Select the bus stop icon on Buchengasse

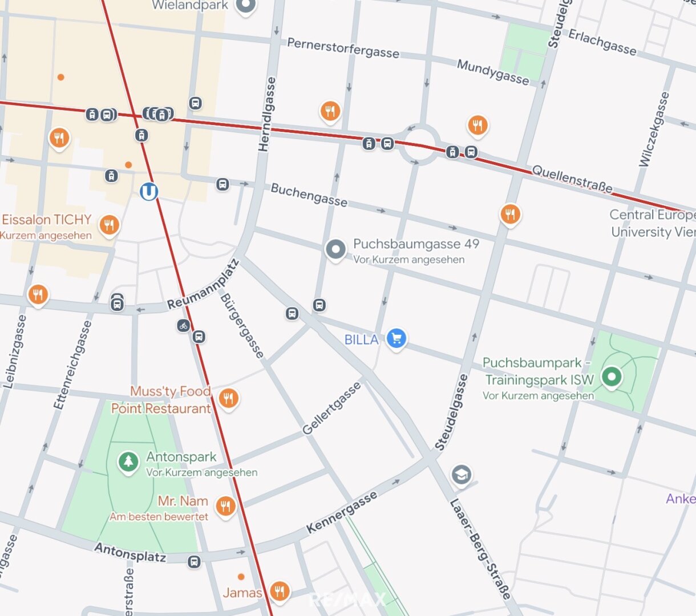pyautogui.click(x=222, y=184)
